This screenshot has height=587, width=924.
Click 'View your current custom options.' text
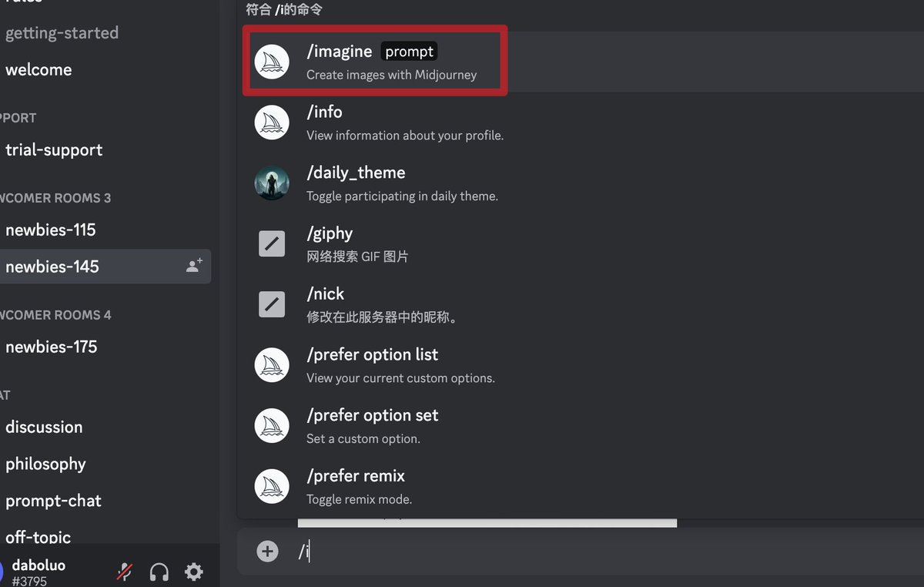click(x=400, y=378)
